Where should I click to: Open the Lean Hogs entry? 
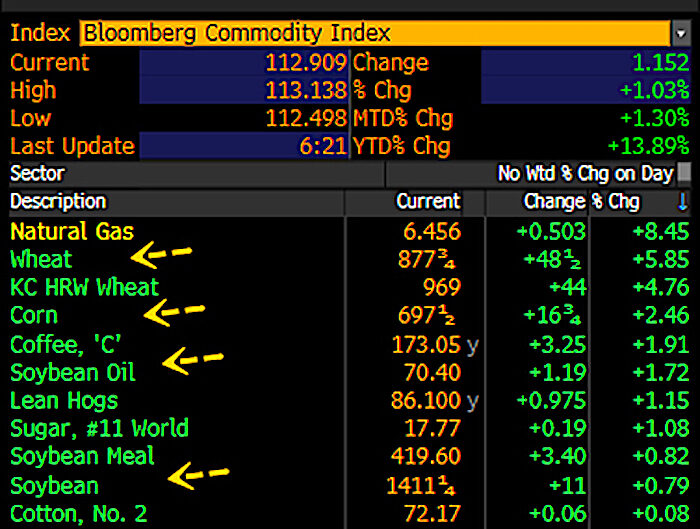click(x=350, y=400)
